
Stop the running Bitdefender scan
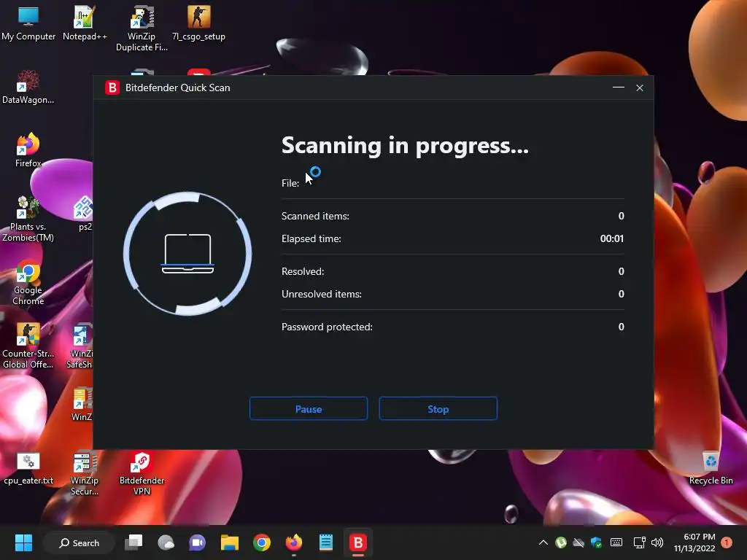(x=438, y=408)
